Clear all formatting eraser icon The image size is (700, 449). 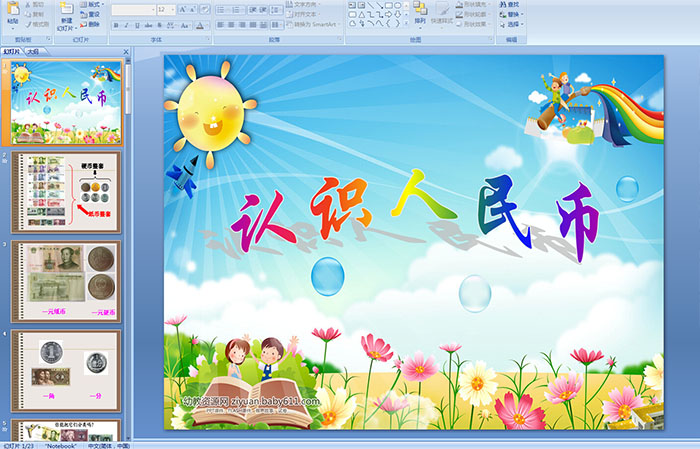[x=205, y=9]
